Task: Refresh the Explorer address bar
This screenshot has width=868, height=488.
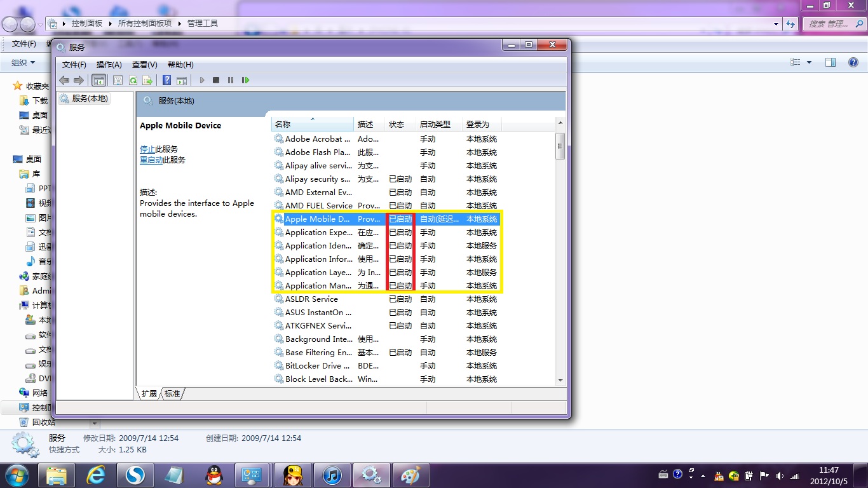Action: (x=790, y=24)
